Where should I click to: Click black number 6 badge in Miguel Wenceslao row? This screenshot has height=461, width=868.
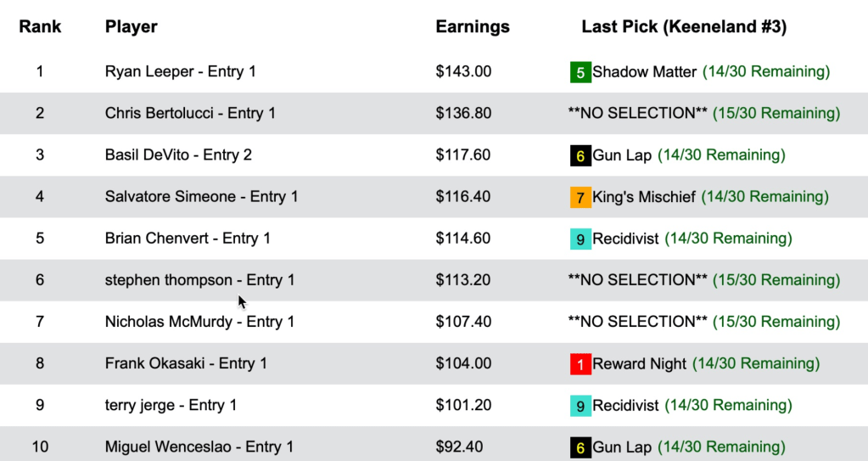[580, 447]
